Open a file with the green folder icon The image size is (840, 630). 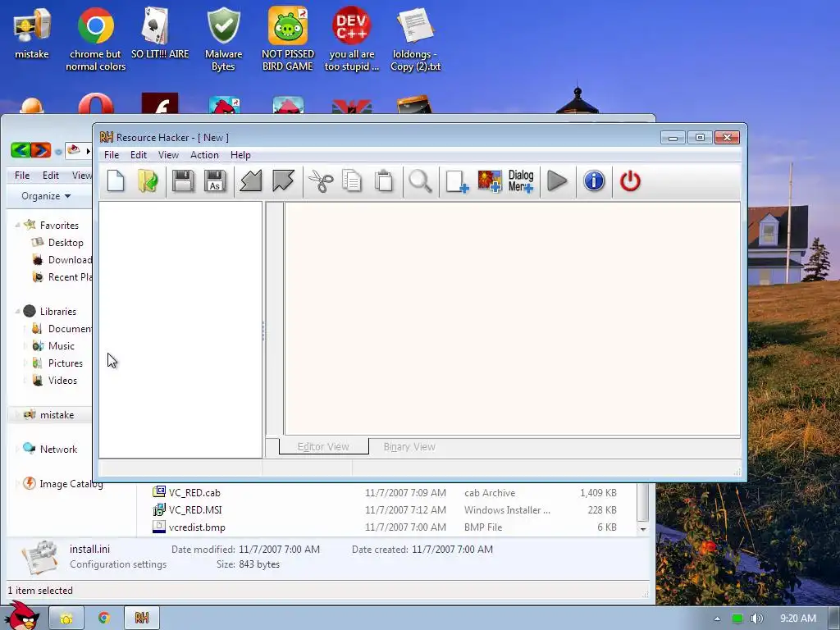[x=148, y=181]
